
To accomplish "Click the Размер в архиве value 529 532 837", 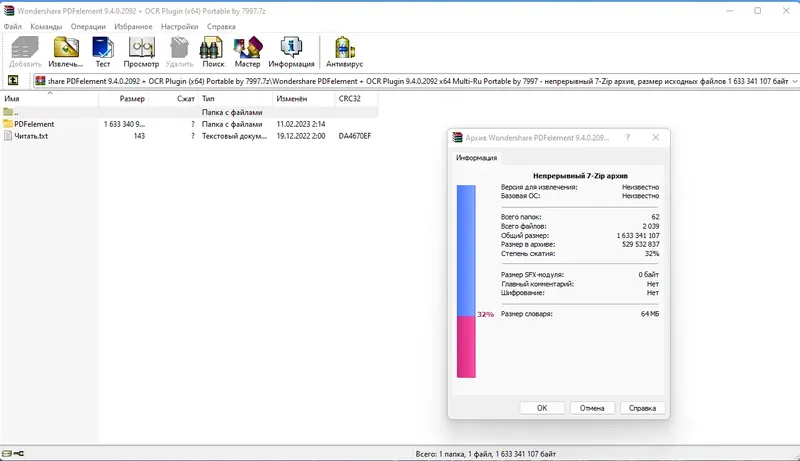I will click(640, 244).
